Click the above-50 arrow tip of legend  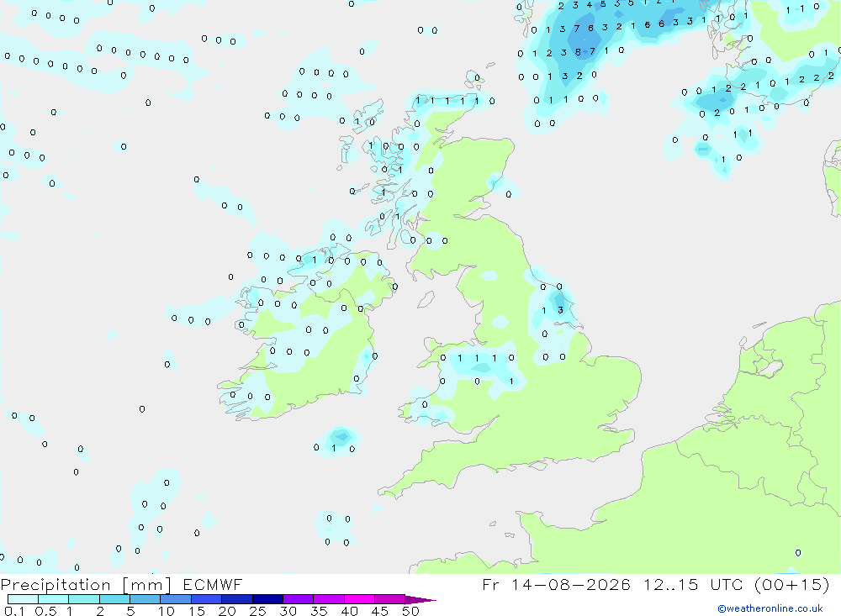coord(420,599)
